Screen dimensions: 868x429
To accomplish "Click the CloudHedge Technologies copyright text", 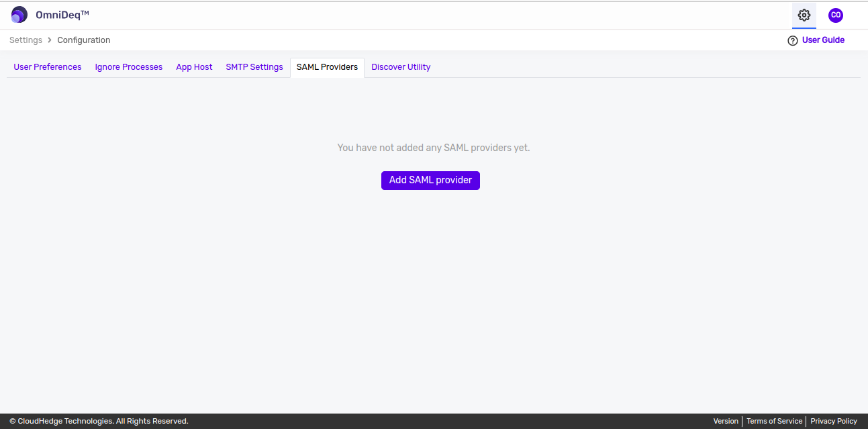I will pyautogui.click(x=99, y=421).
